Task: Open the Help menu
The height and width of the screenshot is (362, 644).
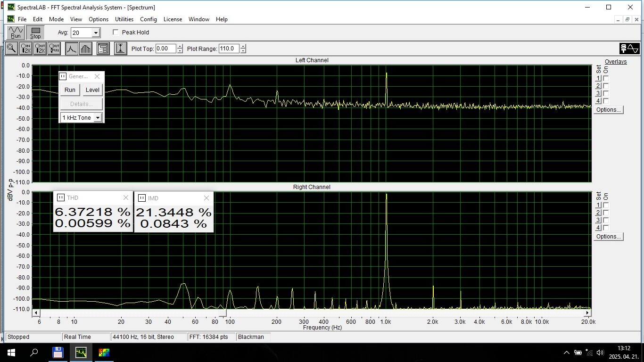Action: (222, 19)
